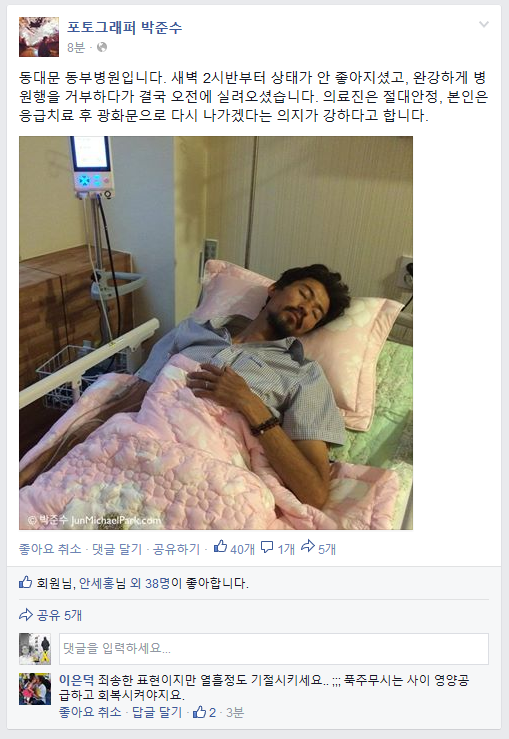Click the public globe privacy icon
The height and width of the screenshot is (739, 509).
(102, 47)
